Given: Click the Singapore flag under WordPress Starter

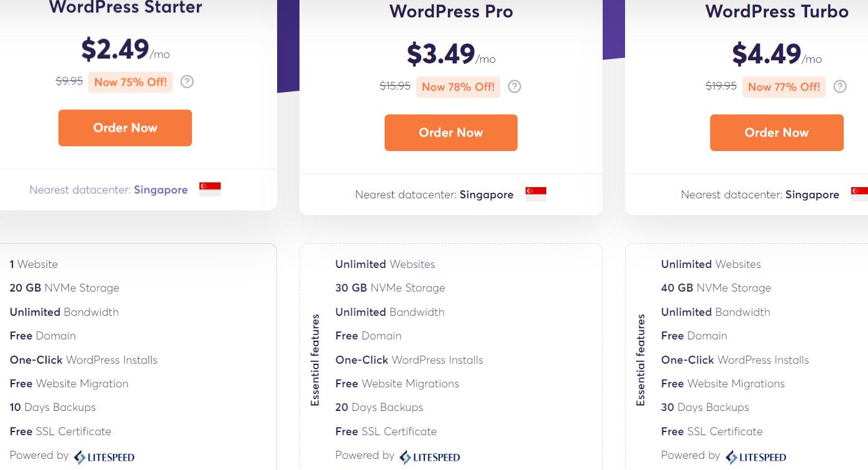Looking at the screenshot, I should tap(210, 190).
